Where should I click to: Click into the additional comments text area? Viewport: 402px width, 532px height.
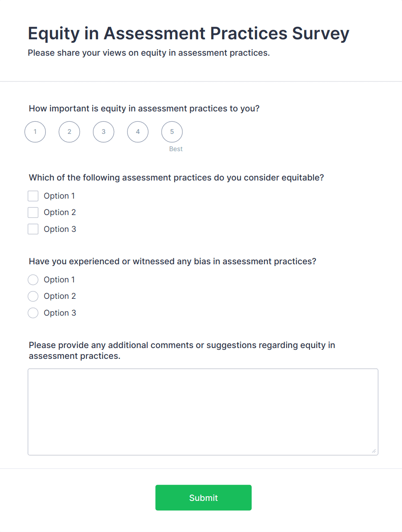(203, 412)
